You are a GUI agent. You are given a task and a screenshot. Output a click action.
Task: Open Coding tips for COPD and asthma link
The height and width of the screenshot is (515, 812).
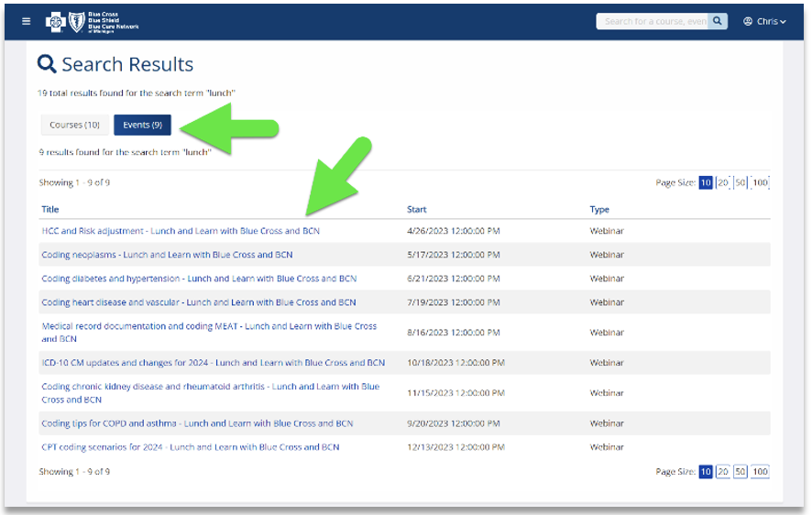pos(197,423)
